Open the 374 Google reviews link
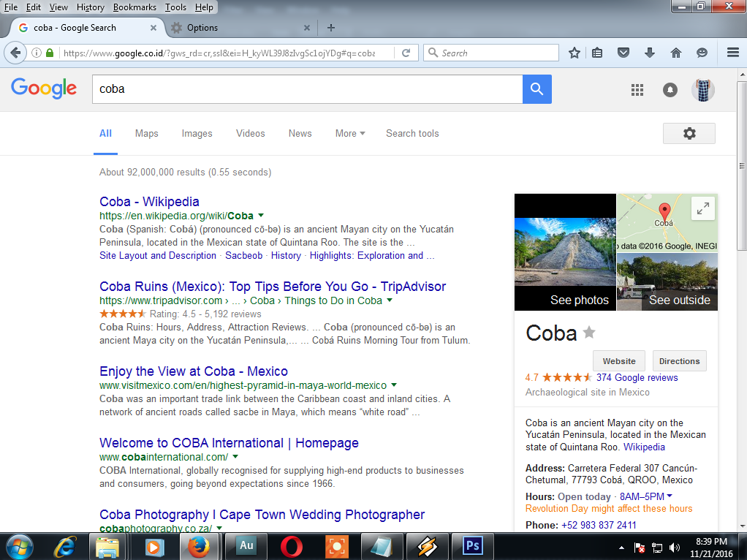Viewport: 747px width, 560px height. [x=637, y=377]
